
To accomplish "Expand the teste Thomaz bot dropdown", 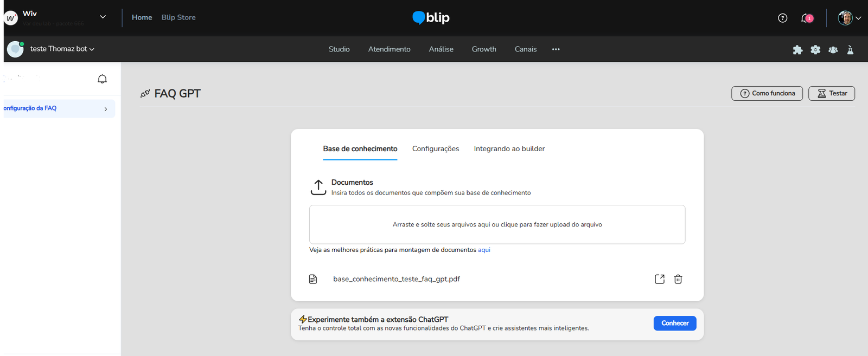I will (x=92, y=49).
